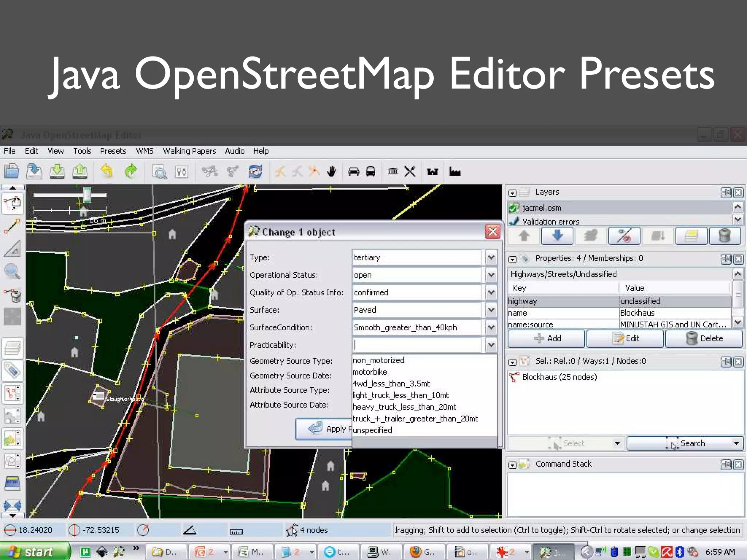Click the Search magnifier toolbar icon
This screenshot has width=747, height=560.
159,171
